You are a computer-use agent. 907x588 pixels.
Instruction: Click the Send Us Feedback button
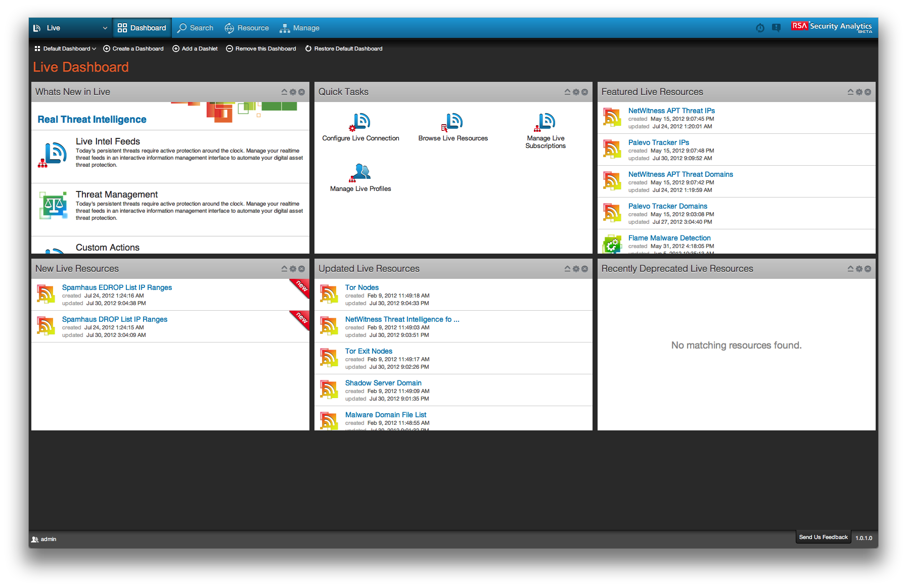(823, 537)
